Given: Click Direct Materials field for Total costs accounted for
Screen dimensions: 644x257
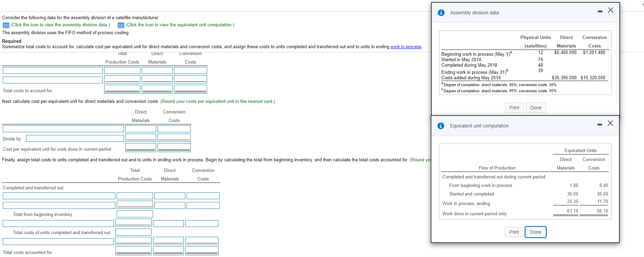Looking at the screenshot, I should (168, 251).
